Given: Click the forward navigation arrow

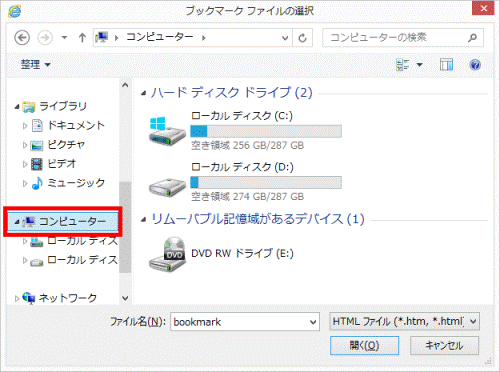Looking at the screenshot, I should point(45,38).
